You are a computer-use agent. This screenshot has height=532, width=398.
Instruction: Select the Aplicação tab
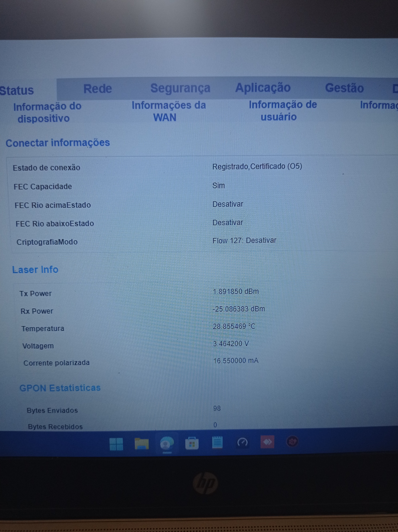click(263, 88)
